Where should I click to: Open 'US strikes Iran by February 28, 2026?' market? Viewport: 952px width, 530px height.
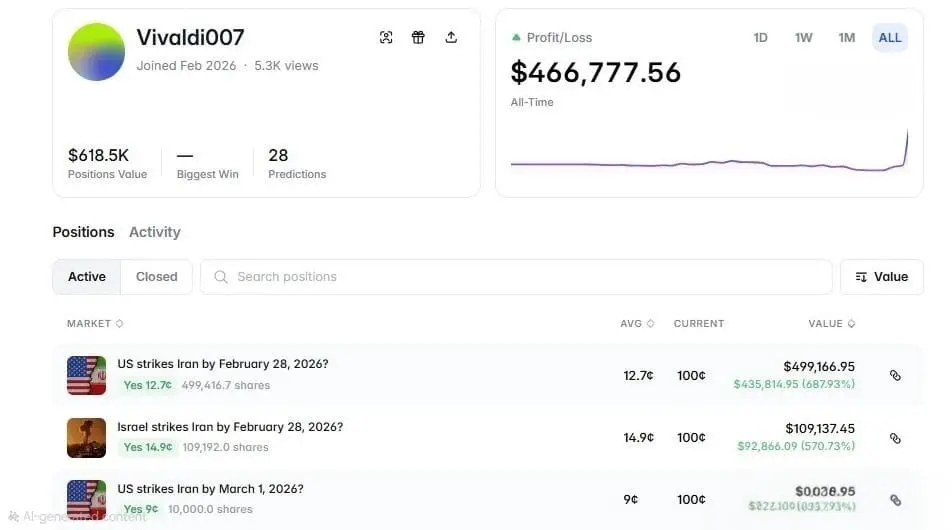point(223,364)
